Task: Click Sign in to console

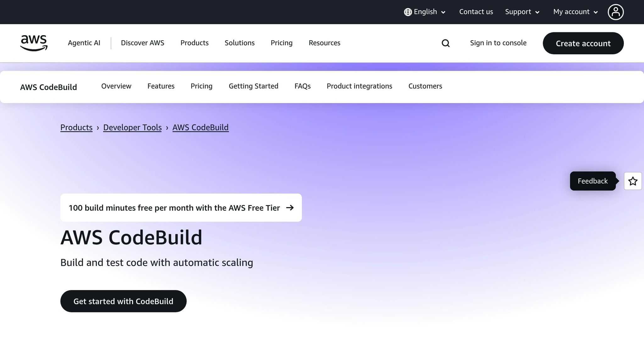Action: point(498,43)
